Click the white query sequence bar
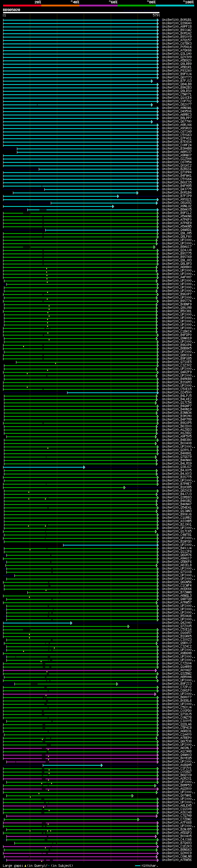Image resolution: width=197 pixels, height=868 pixels. coord(81,13)
